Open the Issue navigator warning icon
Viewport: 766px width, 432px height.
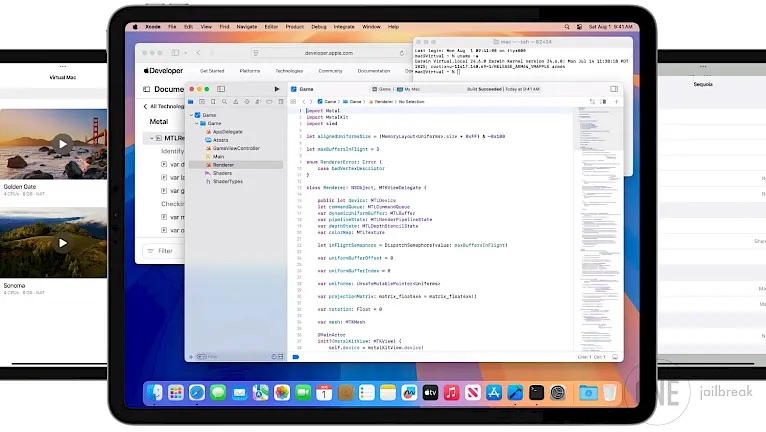coord(235,102)
